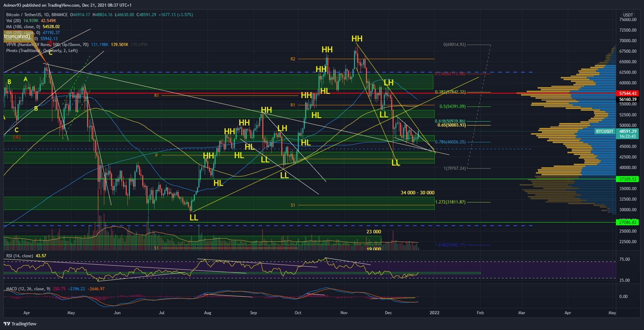Click the BTCUSDT symbol tag
This screenshot has width=644, height=330.
tap(605, 131)
